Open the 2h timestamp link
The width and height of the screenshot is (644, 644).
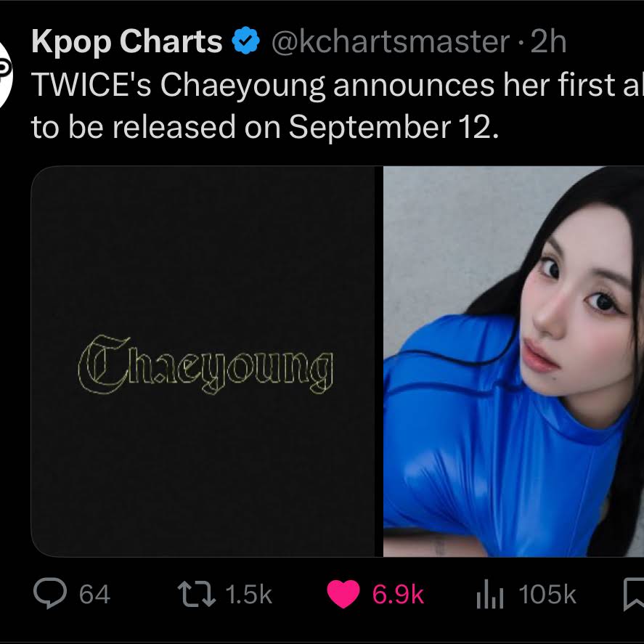pyautogui.click(x=548, y=41)
